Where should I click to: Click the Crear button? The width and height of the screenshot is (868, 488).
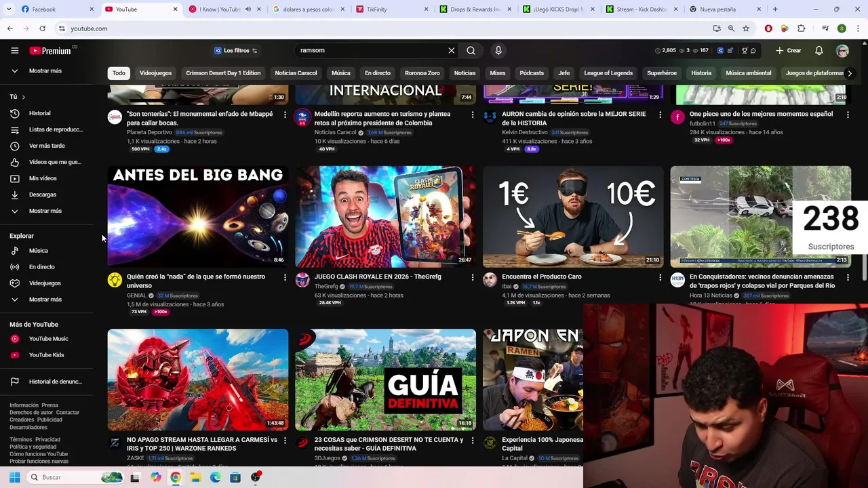point(789,51)
